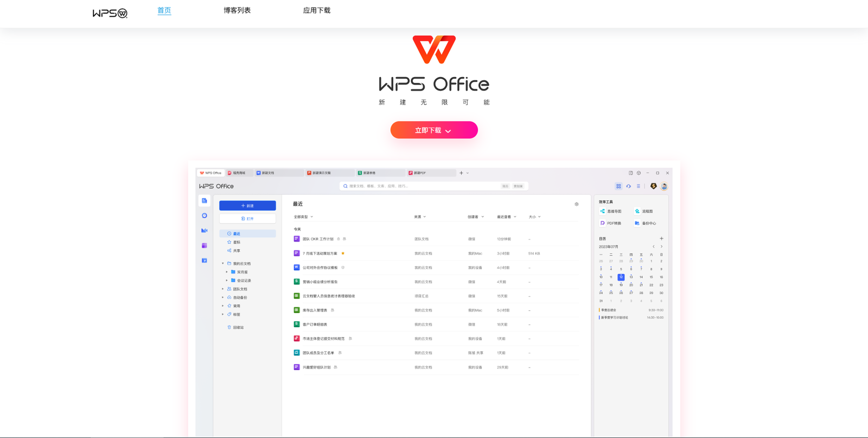Open the 博客列表 nav tab

point(237,10)
